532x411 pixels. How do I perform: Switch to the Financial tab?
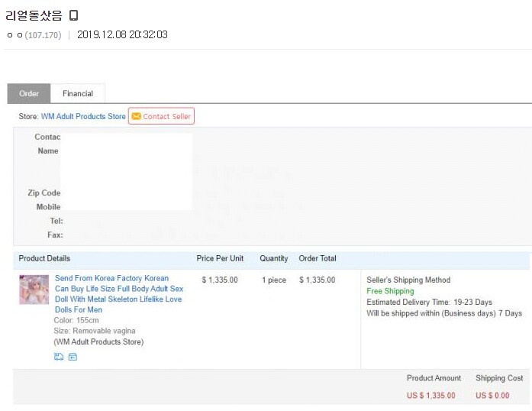(x=78, y=93)
